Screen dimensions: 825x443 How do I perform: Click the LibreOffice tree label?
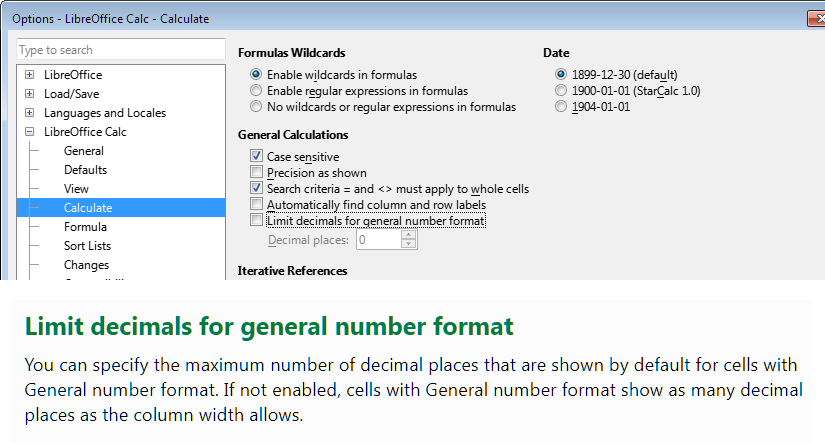pos(73,75)
